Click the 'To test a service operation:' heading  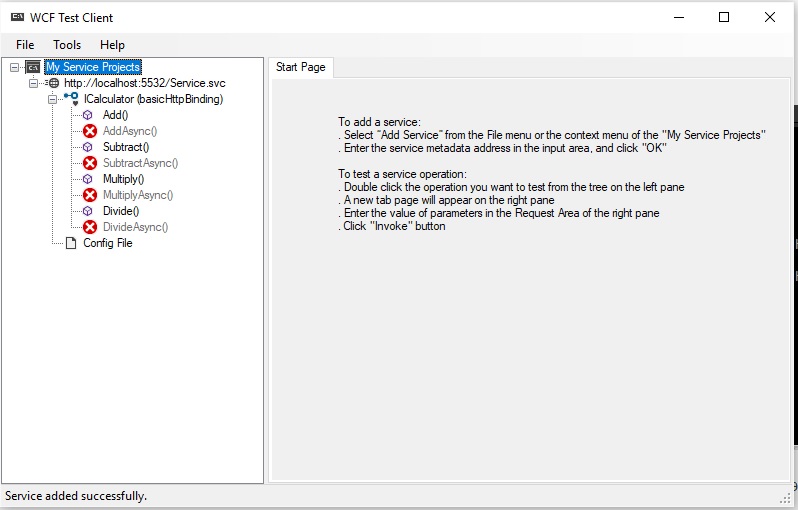point(402,174)
